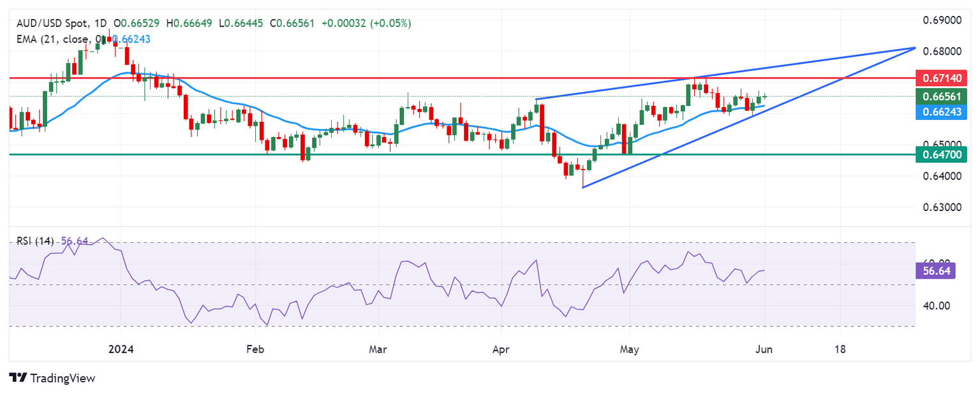Viewport: 980px width, 394px height.
Task: Click the purple 56.64 RSI value label
Action: coord(936,271)
